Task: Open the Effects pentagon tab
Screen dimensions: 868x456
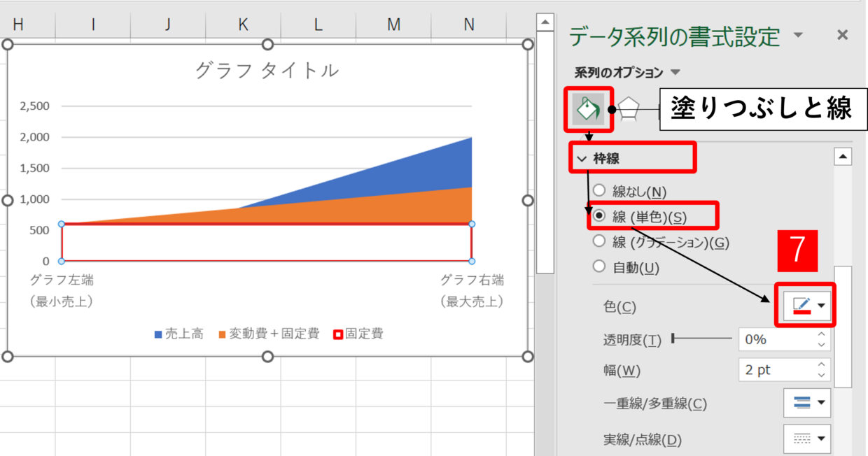Action: pyautogui.click(x=630, y=109)
